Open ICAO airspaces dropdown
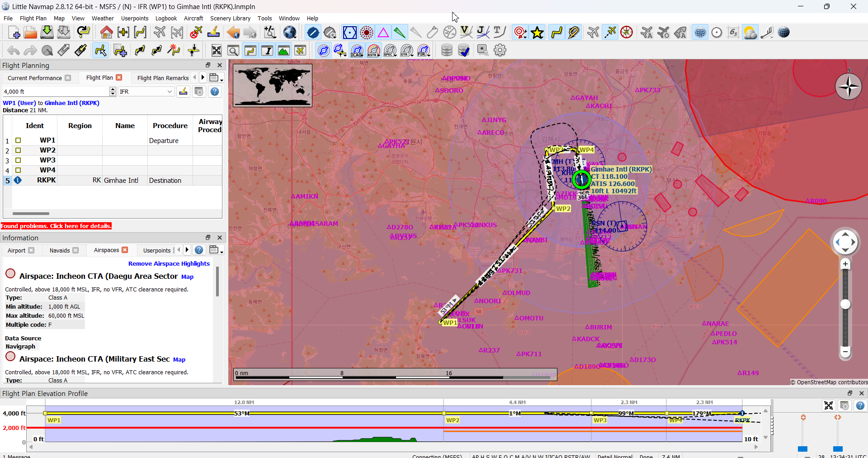Image resolution: width=868 pixels, height=458 pixels. (357, 50)
